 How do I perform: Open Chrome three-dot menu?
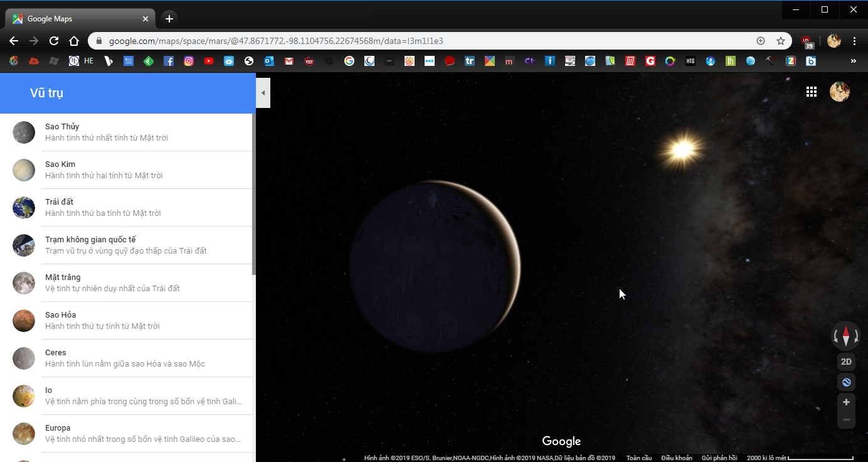[x=855, y=41]
